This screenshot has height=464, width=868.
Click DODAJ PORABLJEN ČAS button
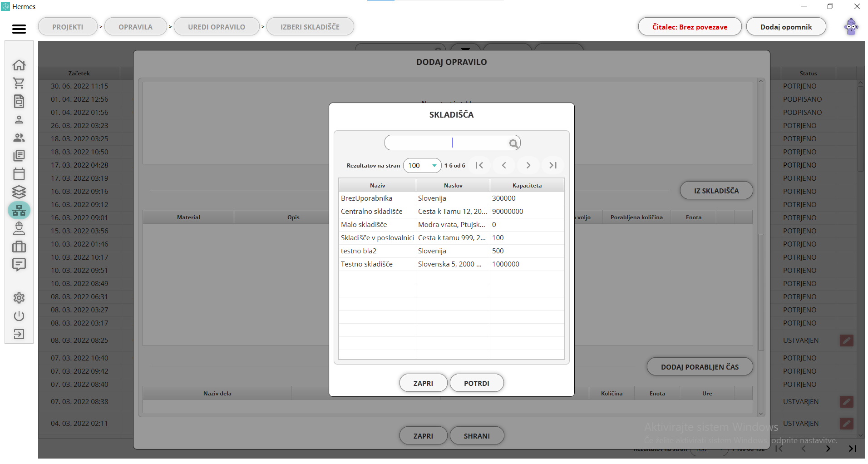pyautogui.click(x=700, y=367)
